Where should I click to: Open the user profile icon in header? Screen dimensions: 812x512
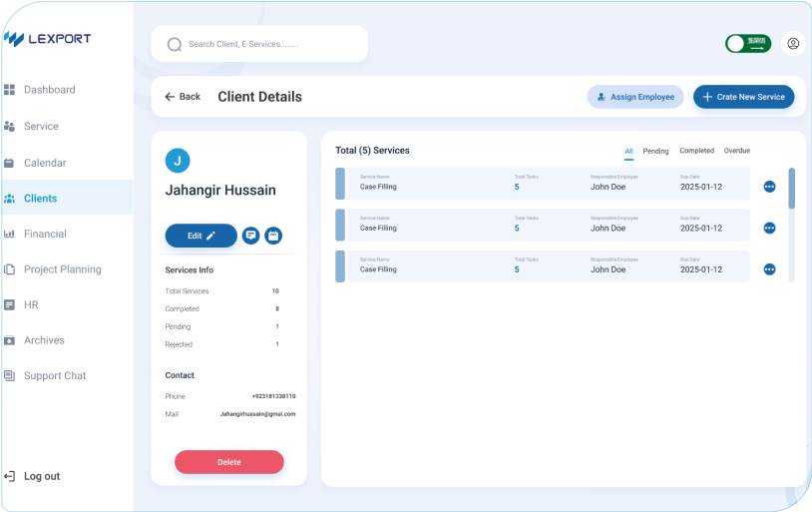[793, 44]
